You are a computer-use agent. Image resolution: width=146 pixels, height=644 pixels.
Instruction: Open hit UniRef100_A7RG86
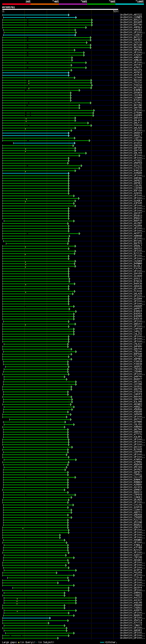click(131, 140)
